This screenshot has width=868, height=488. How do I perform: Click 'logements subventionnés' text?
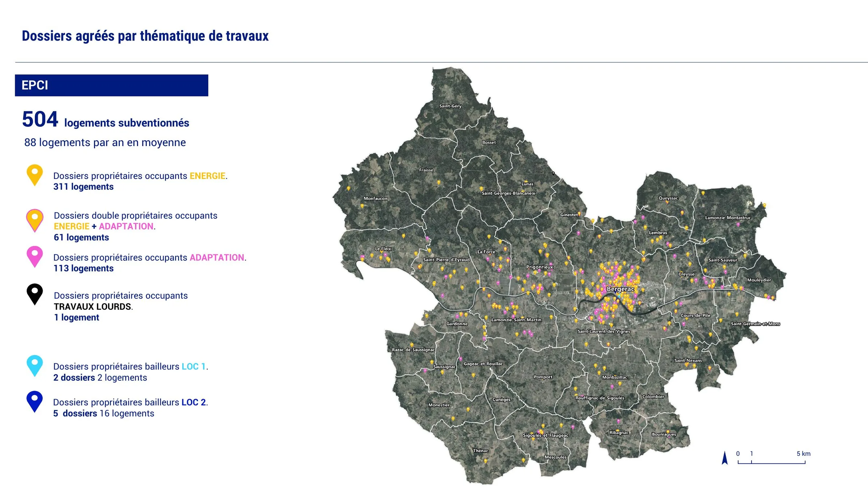[x=127, y=123]
